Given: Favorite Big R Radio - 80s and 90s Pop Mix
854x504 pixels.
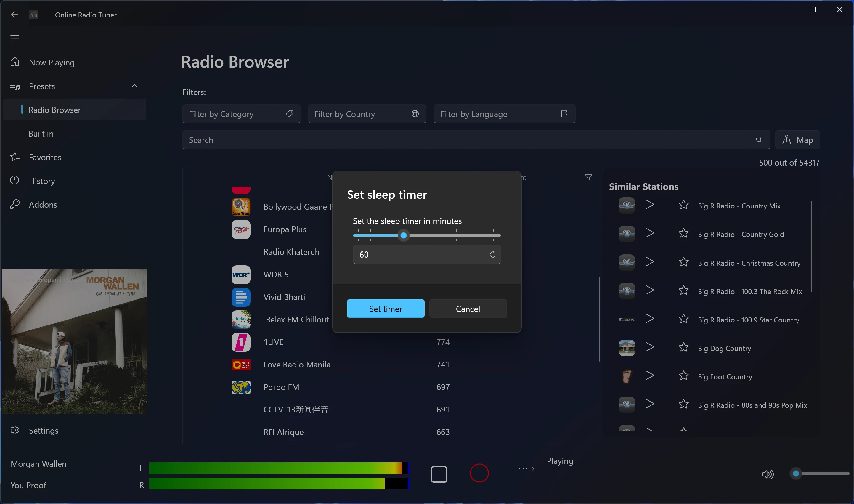Looking at the screenshot, I should (x=683, y=404).
